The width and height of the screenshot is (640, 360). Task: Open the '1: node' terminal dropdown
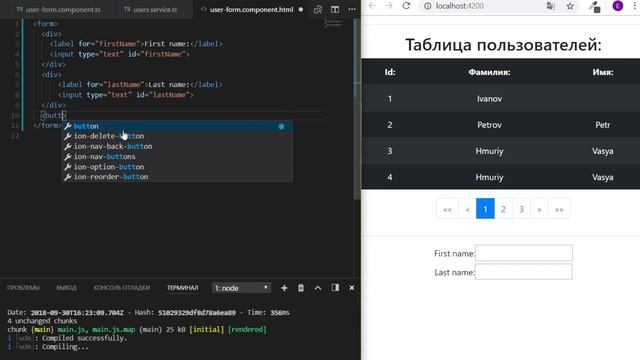click(241, 288)
